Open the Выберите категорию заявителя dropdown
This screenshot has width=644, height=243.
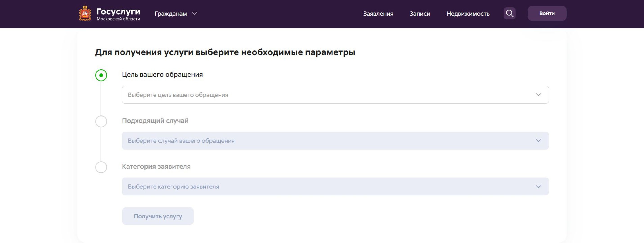325,187
